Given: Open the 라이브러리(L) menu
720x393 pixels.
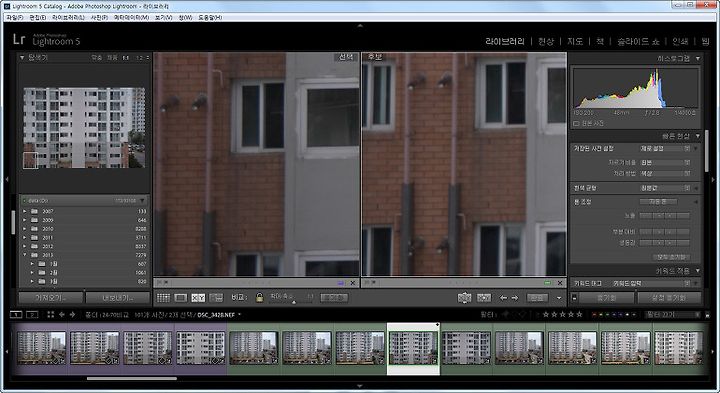Looking at the screenshot, I should pos(68,17).
